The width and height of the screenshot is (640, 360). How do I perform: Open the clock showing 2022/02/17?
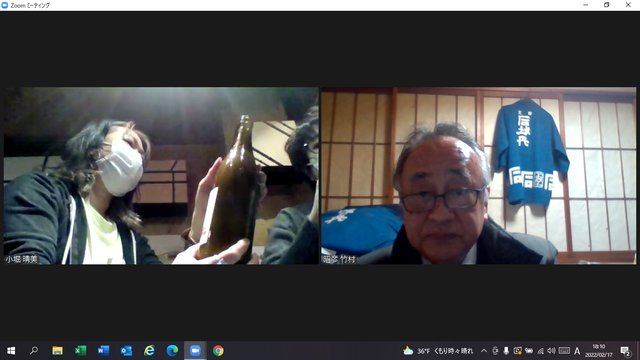(599, 351)
